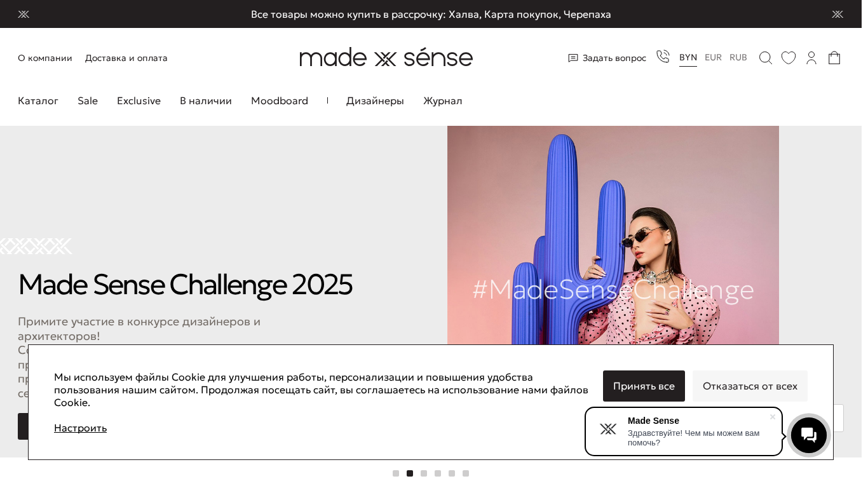This screenshot has height=488, width=868.
Task: Click the Отказаться от всех button
Action: (750, 386)
